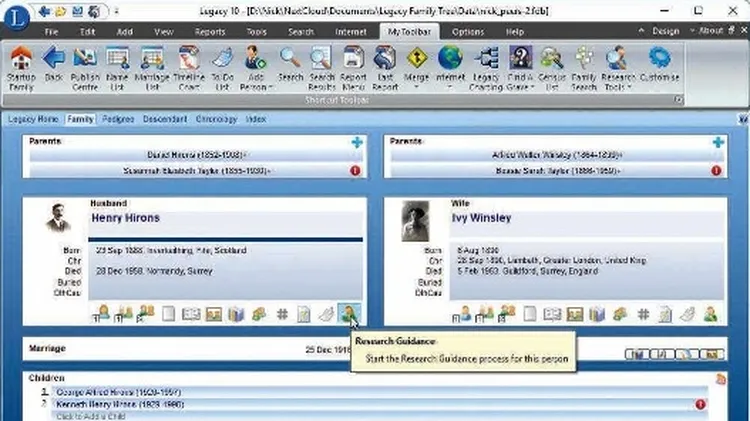Open the Design dropdown
This screenshot has height=421, width=750.
pyautogui.click(x=665, y=31)
